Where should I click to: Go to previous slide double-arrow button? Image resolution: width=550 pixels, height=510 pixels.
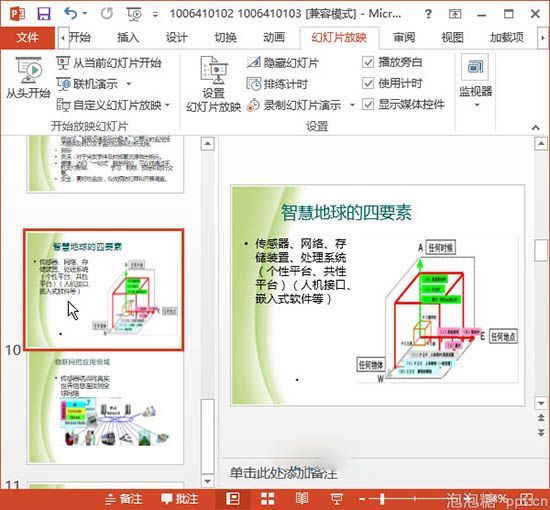(541, 418)
